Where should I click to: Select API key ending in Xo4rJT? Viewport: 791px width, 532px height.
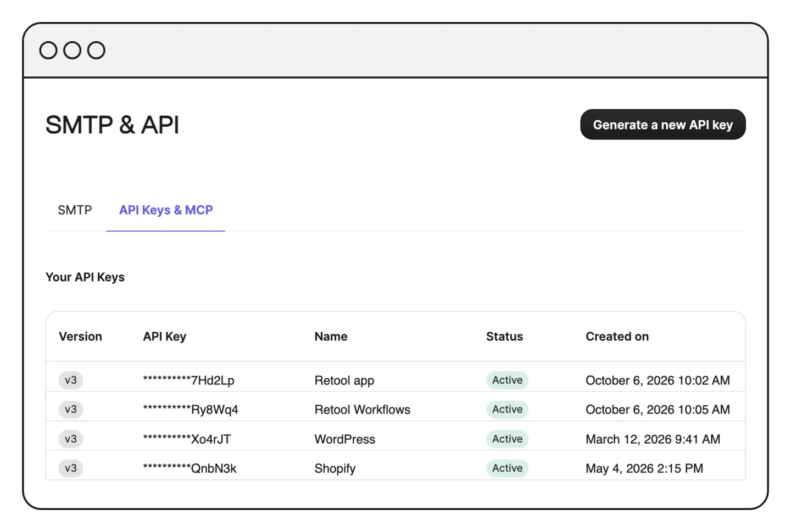coord(187,439)
